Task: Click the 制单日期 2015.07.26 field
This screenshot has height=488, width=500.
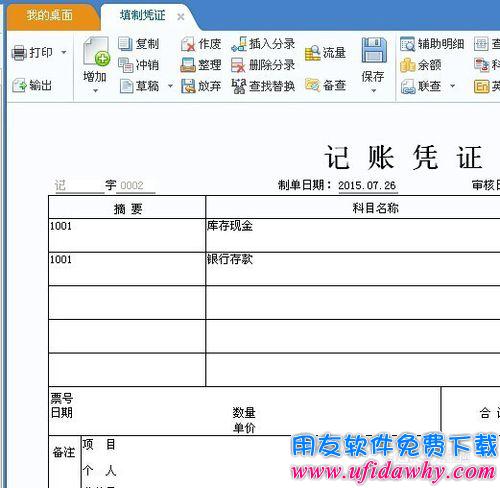Action: 367,185
